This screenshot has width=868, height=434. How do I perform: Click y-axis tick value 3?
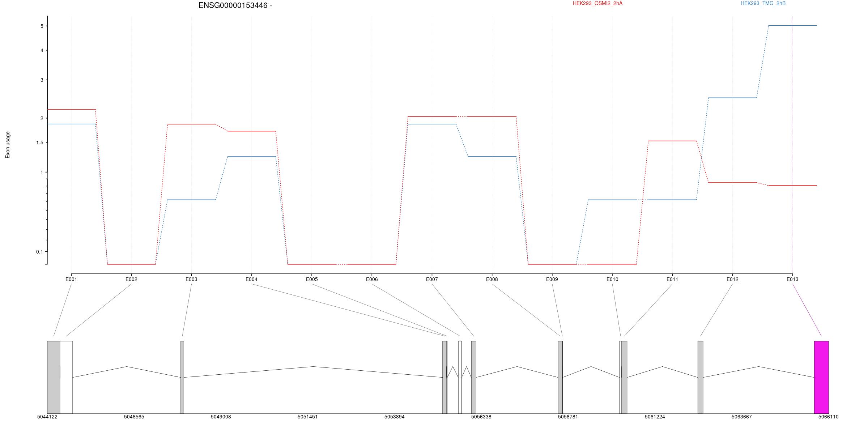(x=42, y=80)
